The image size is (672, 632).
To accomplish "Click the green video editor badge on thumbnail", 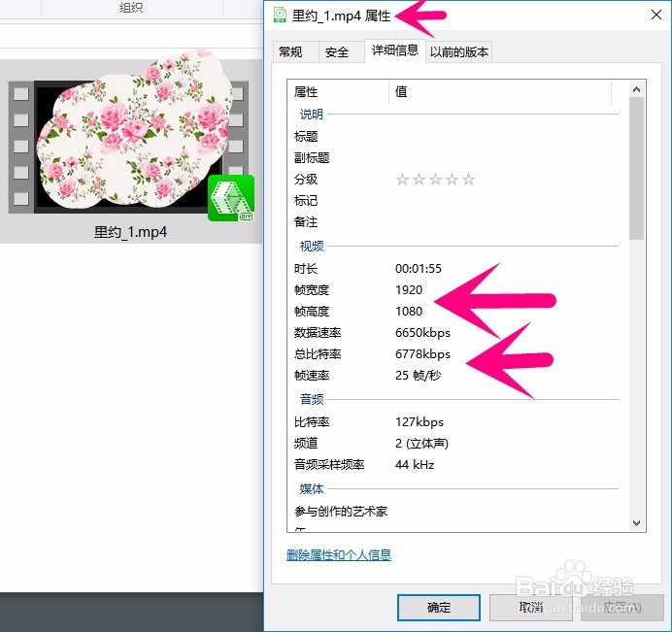I will point(231,198).
